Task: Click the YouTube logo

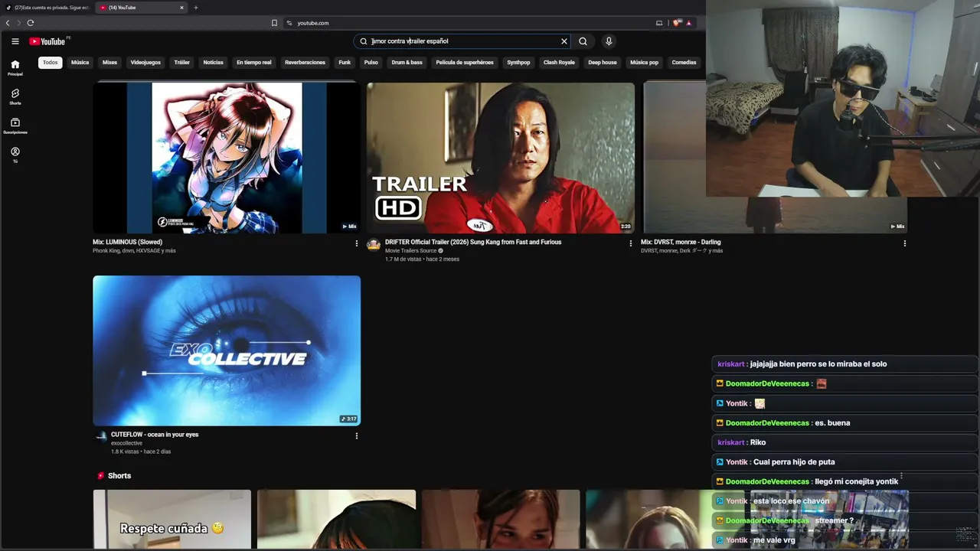Action: [x=47, y=41]
